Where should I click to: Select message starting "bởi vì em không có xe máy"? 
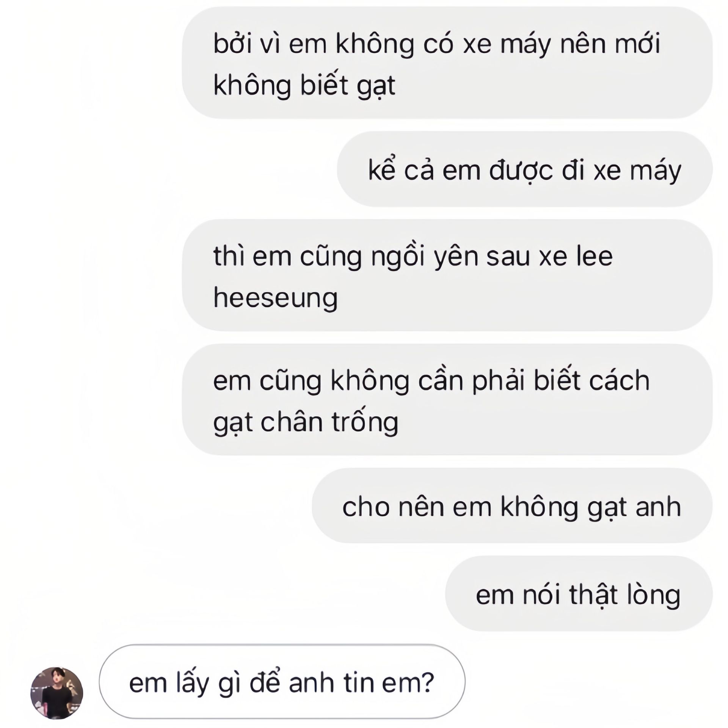pyautogui.click(x=447, y=63)
